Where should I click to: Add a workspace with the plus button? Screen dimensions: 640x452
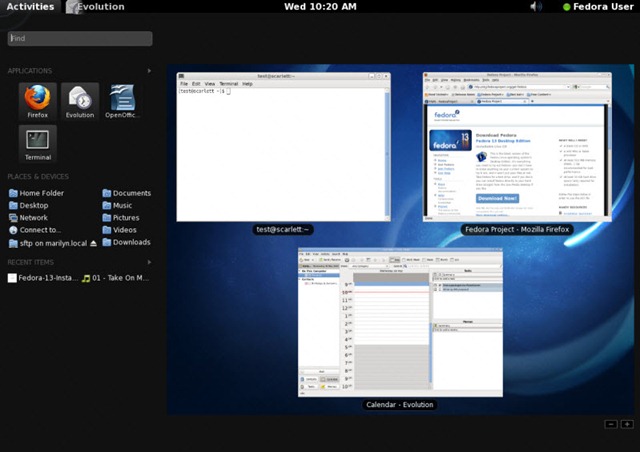pos(625,424)
